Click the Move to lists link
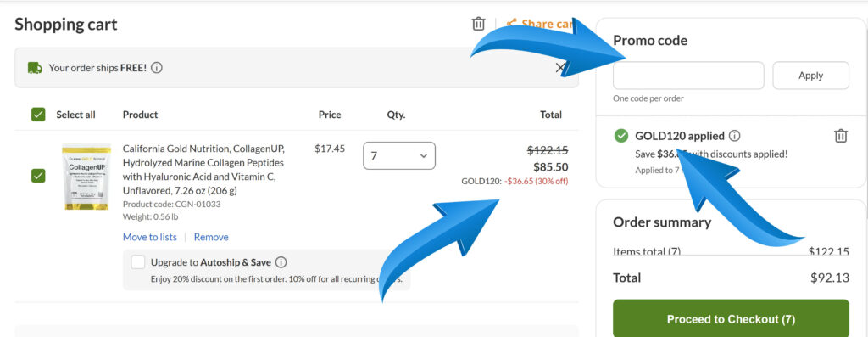 point(150,237)
